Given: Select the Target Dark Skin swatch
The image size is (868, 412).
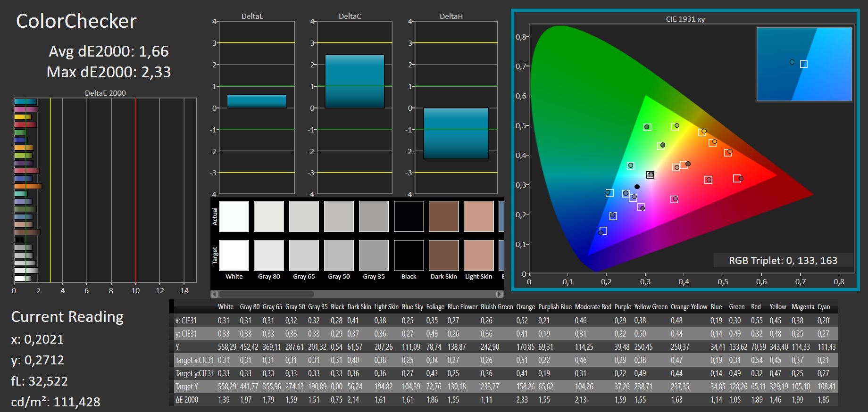Looking at the screenshot, I should coord(443,255).
